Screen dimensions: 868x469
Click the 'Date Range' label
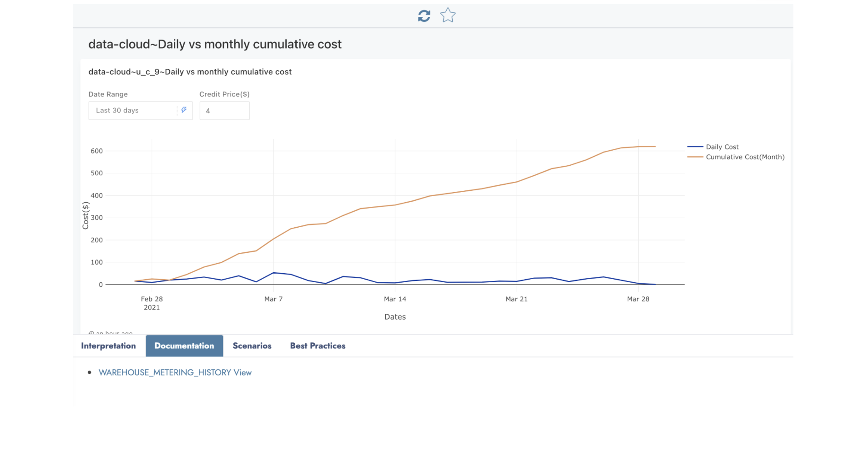[x=108, y=94]
